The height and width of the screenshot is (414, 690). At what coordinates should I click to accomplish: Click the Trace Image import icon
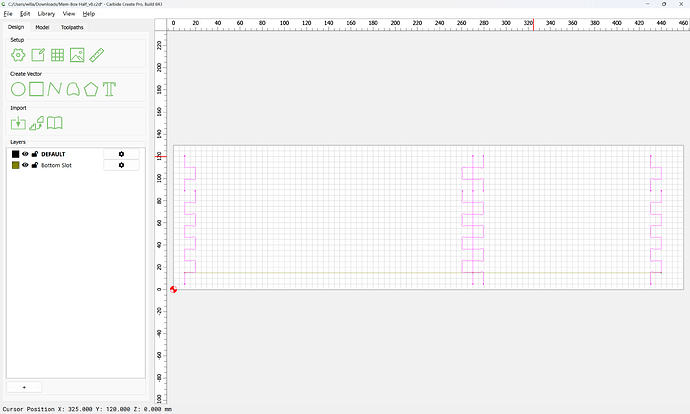37,123
